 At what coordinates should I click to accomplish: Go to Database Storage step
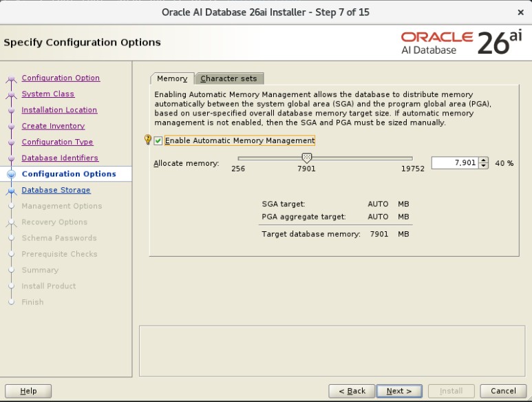(x=56, y=190)
